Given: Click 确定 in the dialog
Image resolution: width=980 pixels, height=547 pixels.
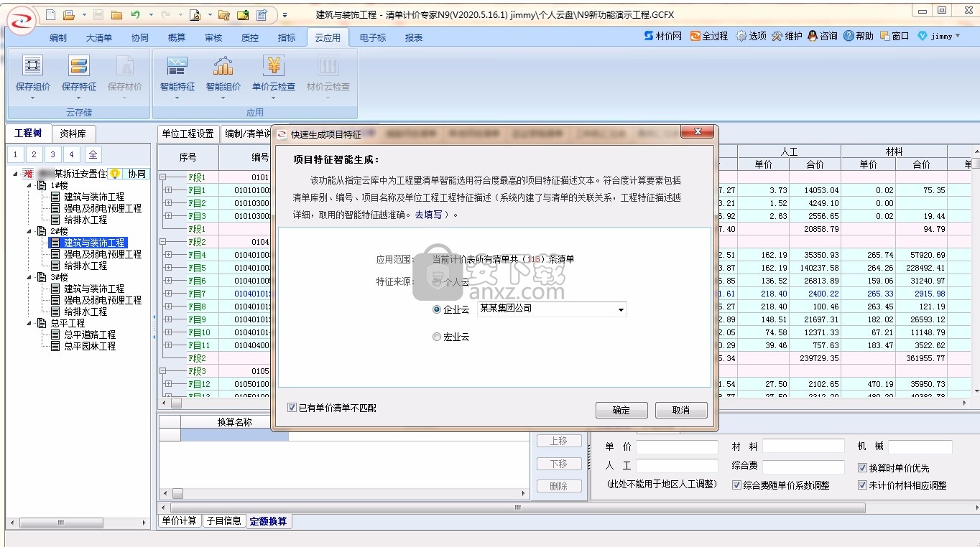Looking at the screenshot, I should [x=621, y=410].
